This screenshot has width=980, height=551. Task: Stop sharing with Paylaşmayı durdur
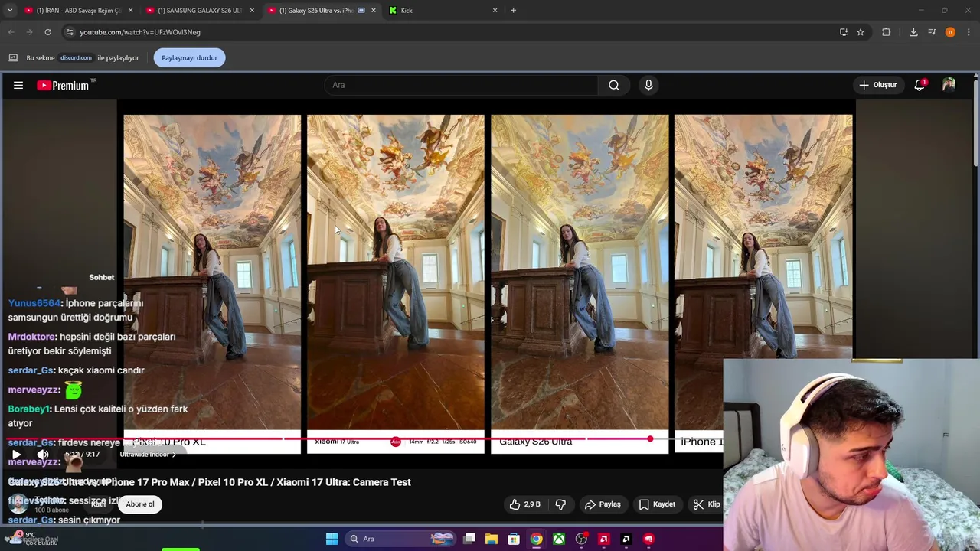click(189, 57)
